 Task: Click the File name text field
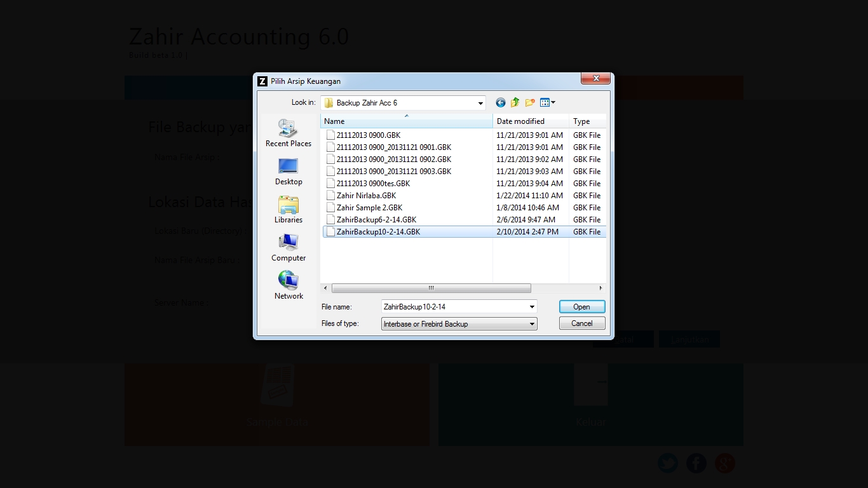[x=454, y=307]
